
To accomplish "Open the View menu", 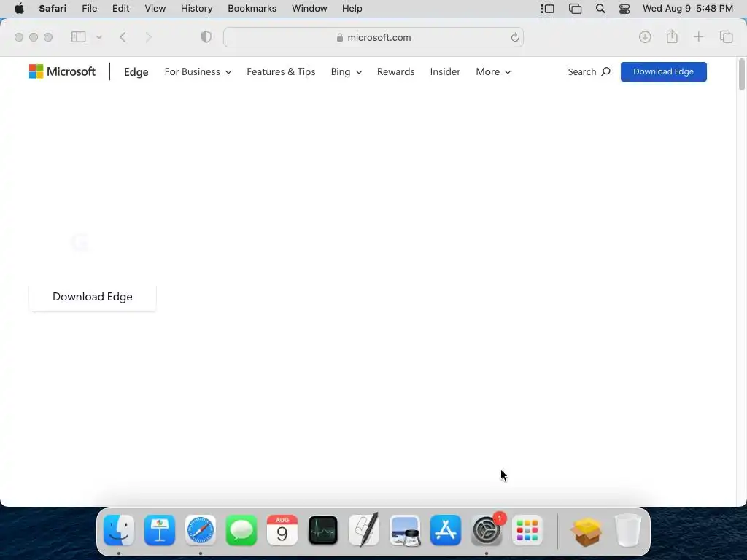I will (155, 9).
